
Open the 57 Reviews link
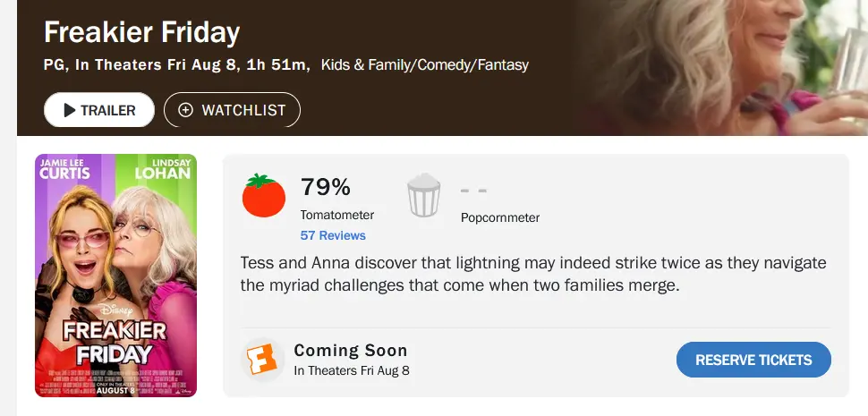pyautogui.click(x=333, y=235)
